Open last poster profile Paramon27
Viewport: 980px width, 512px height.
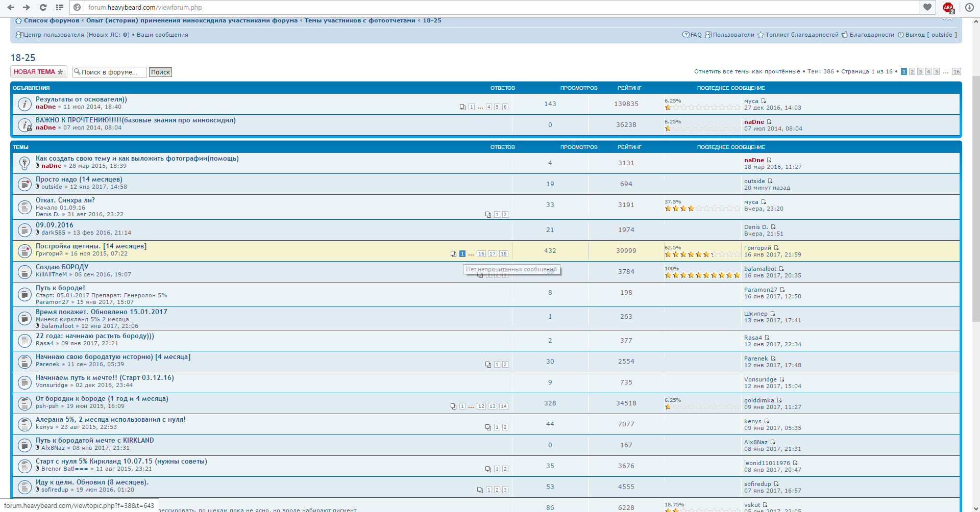coord(761,290)
